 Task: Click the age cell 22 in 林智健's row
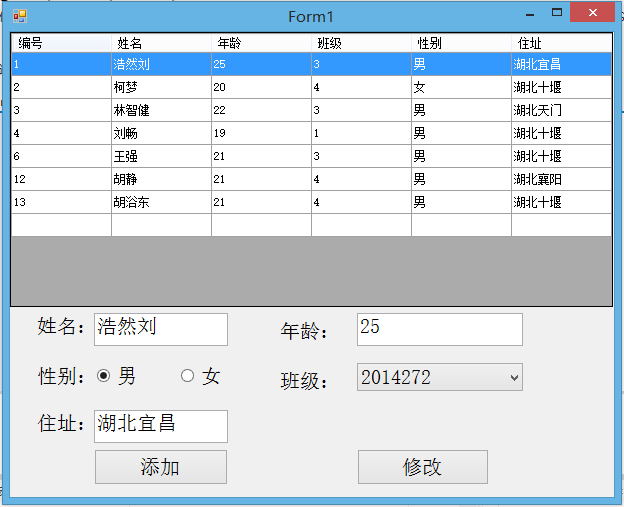pyautogui.click(x=261, y=110)
